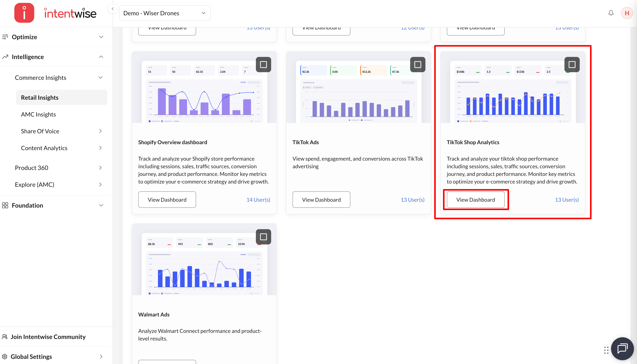Select the Content Analytics menu item
The height and width of the screenshot is (364, 637).
(x=44, y=148)
